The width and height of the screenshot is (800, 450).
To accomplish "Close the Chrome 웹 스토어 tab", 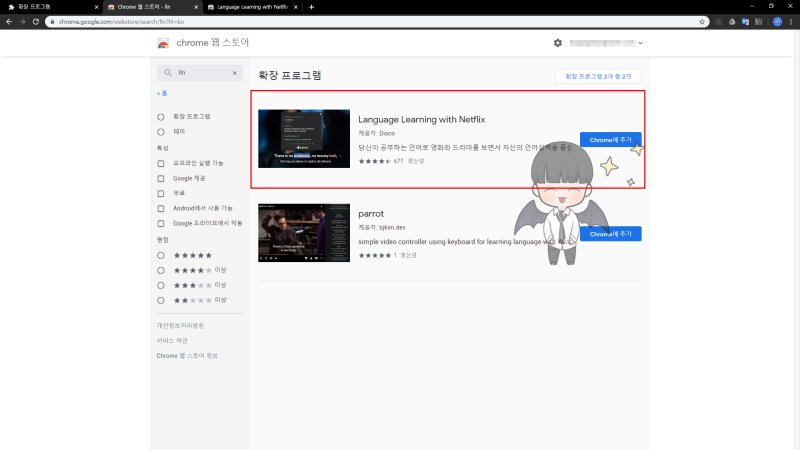I will [x=196, y=7].
